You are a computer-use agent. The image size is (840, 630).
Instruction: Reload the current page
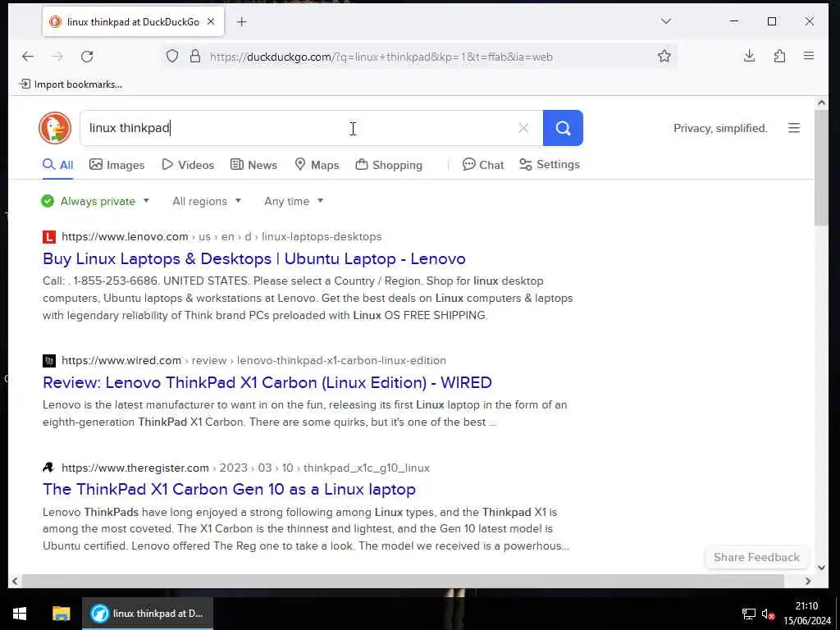coord(87,57)
